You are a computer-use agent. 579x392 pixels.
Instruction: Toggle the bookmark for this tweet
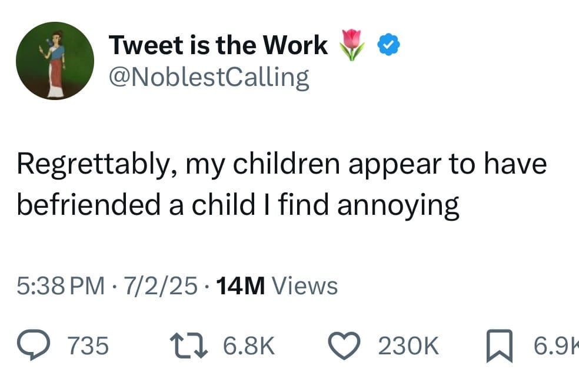[x=500, y=346]
